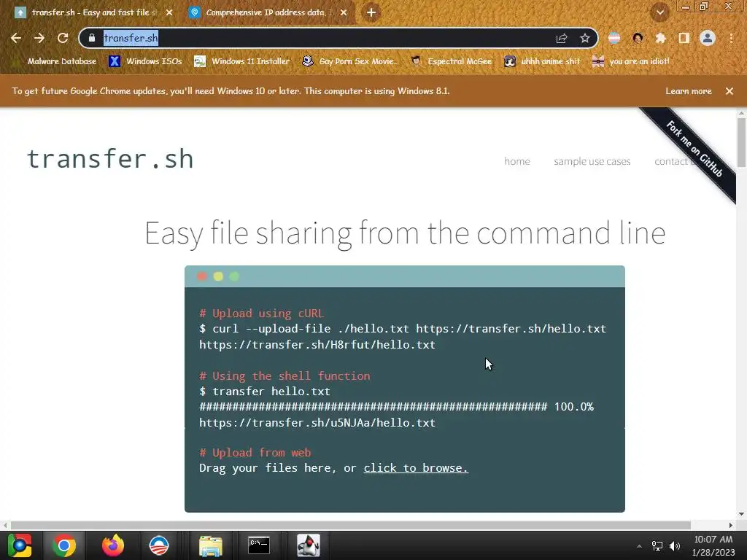This screenshot has width=747, height=560.
Task: Open the Java app icon in the taskbar
Action: point(309,545)
